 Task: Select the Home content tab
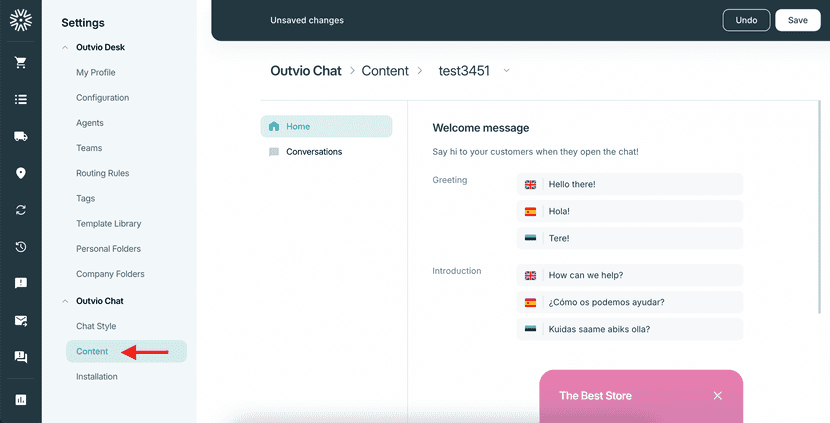(327, 127)
